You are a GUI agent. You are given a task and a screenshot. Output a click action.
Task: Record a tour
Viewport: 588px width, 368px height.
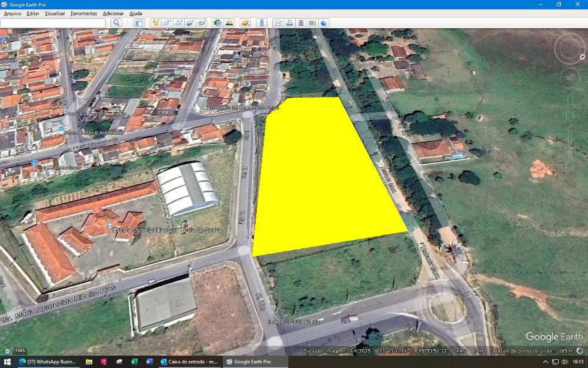click(x=202, y=23)
